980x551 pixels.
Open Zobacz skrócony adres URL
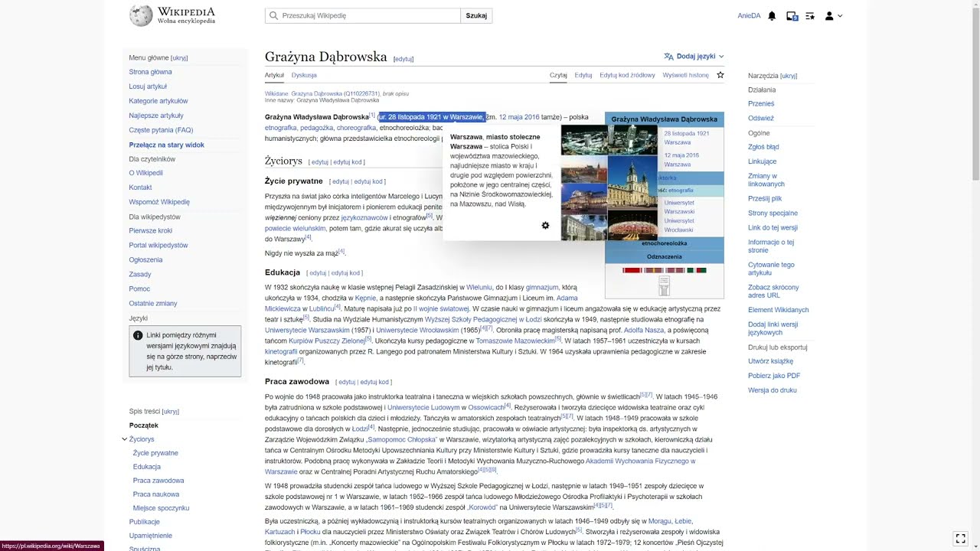[x=773, y=291]
